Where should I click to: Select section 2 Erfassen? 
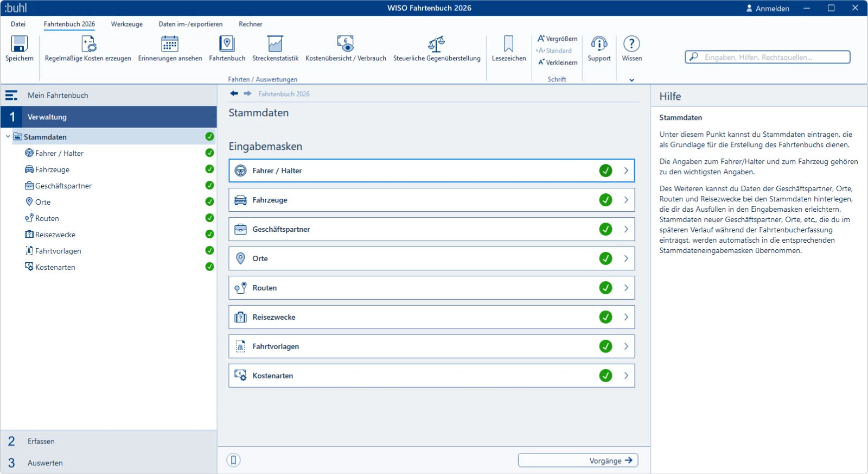click(x=108, y=441)
